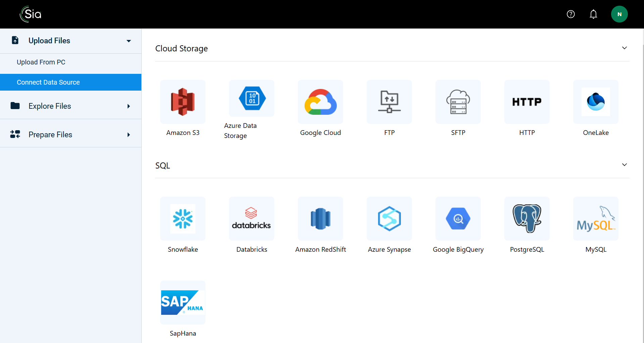Click the Databricks label text
This screenshot has height=343, width=644.
coord(251,249)
